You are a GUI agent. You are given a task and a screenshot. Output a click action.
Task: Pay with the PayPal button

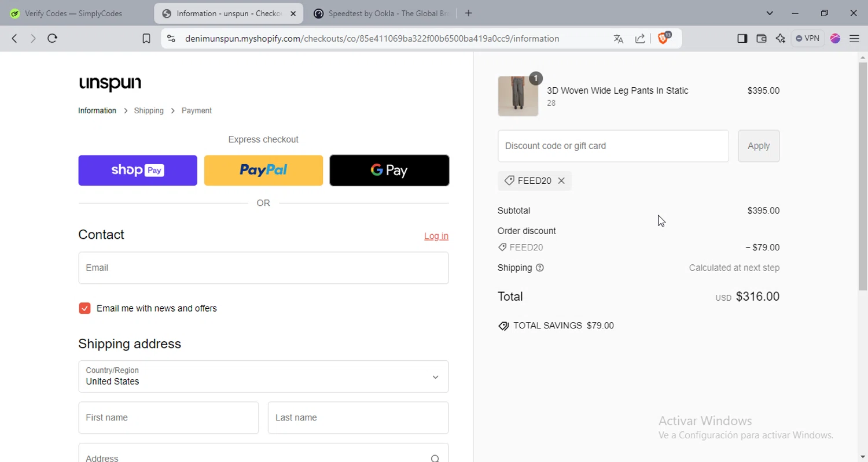click(263, 170)
